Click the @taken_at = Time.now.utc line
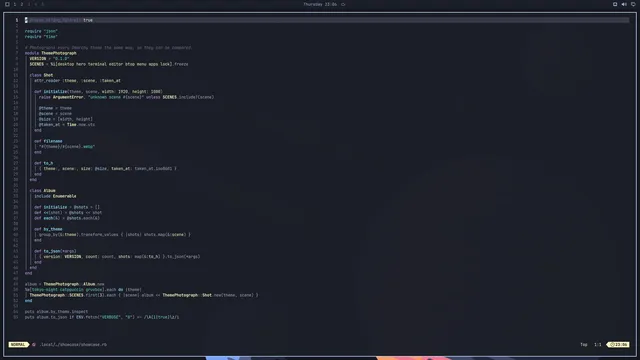The width and height of the screenshot is (640, 360). click(67, 124)
